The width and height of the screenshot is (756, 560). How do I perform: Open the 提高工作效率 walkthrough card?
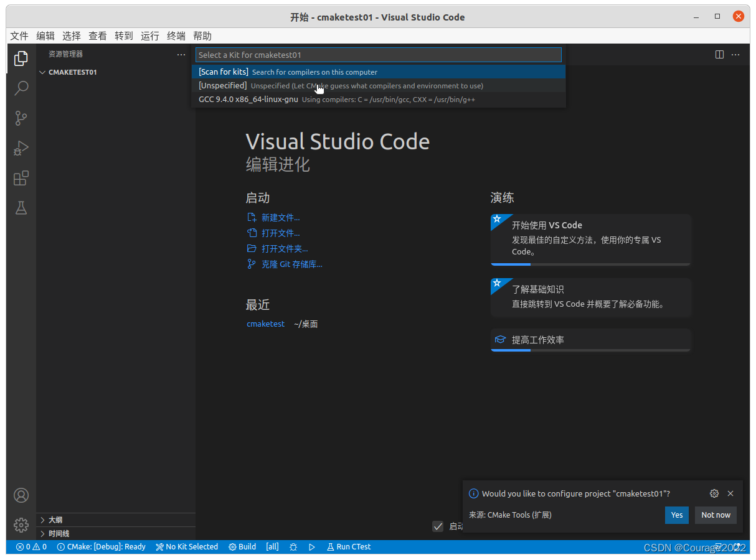(x=590, y=340)
